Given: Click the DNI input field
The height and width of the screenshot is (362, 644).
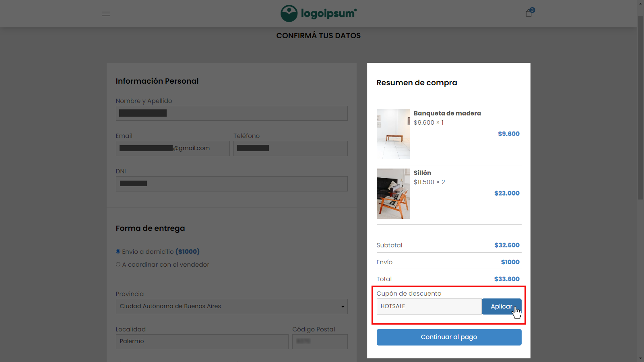Looking at the screenshot, I should 231,184.
